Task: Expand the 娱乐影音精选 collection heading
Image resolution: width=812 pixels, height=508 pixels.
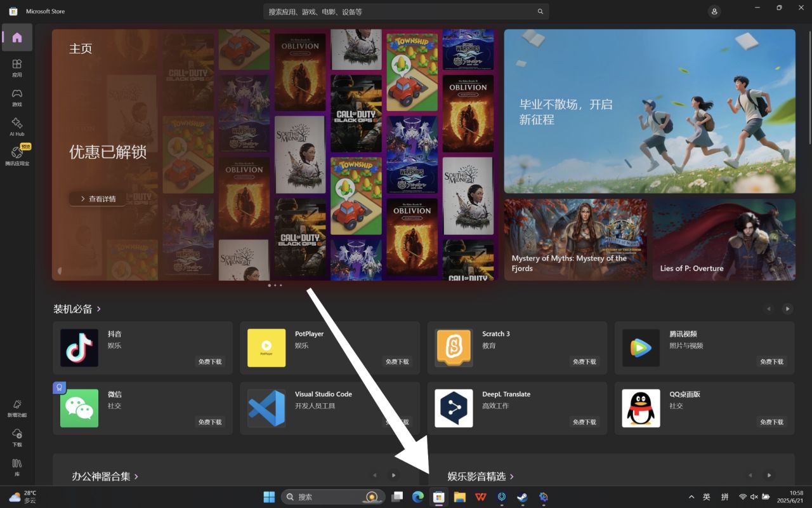Action: pos(481,476)
